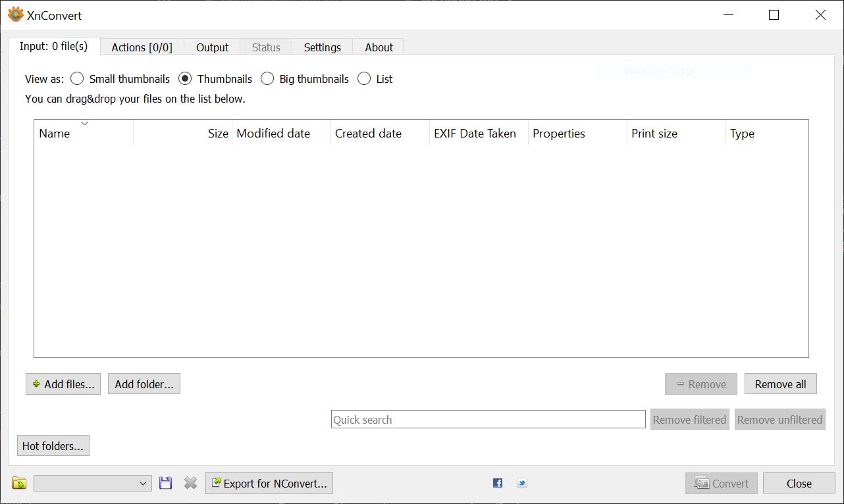844x504 pixels.
Task: Open the Status tab
Action: (x=266, y=47)
